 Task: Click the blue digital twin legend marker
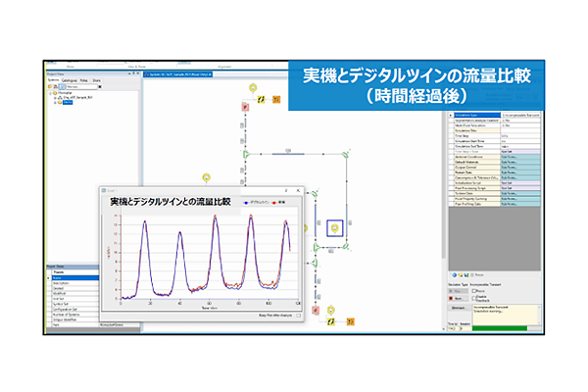(x=246, y=203)
